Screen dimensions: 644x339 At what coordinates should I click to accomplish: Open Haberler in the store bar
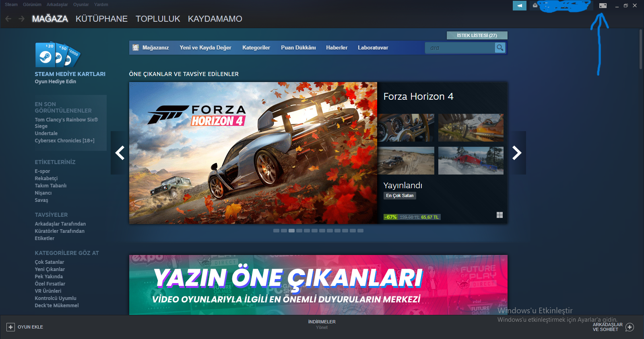coord(336,47)
